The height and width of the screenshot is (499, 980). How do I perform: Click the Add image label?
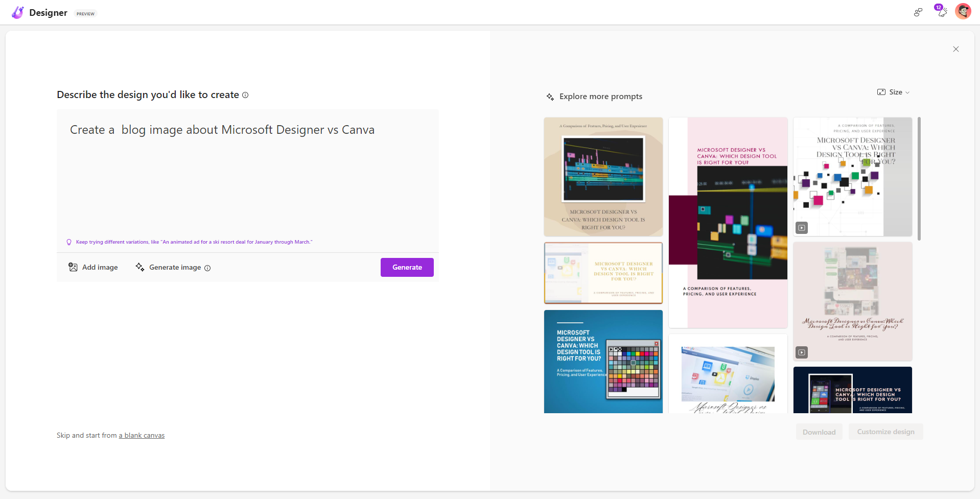pyautogui.click(x=100, y=267)
